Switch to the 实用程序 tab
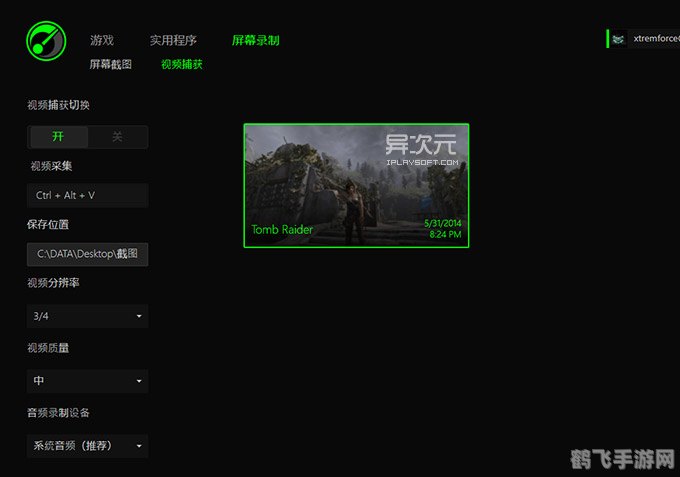The height and width of the screenshot is (477, 680). coord(173,40)
